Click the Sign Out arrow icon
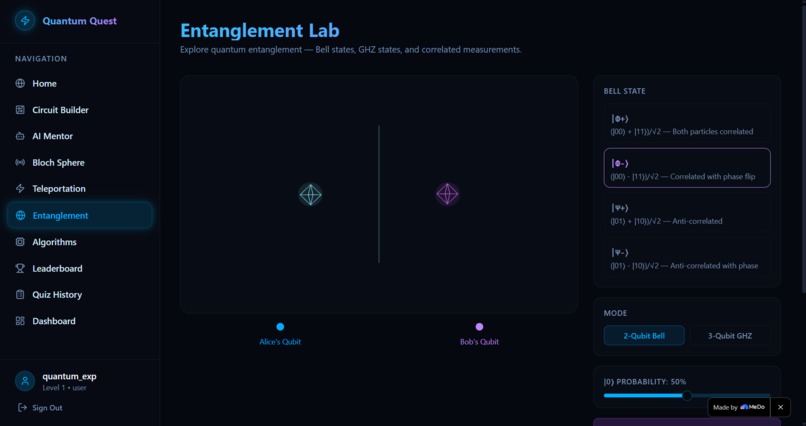The image size is (806, 426). 22,408
